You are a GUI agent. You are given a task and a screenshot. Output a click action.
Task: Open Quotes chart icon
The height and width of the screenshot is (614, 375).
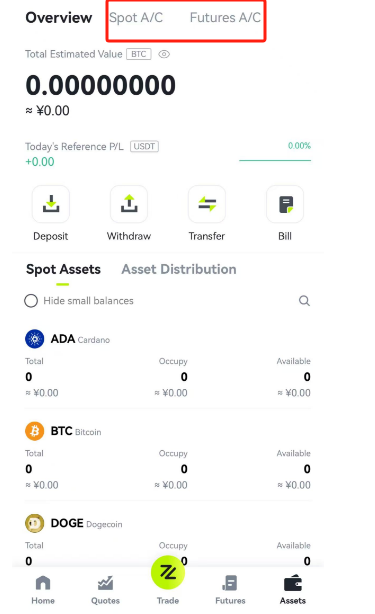click(105, 590)
